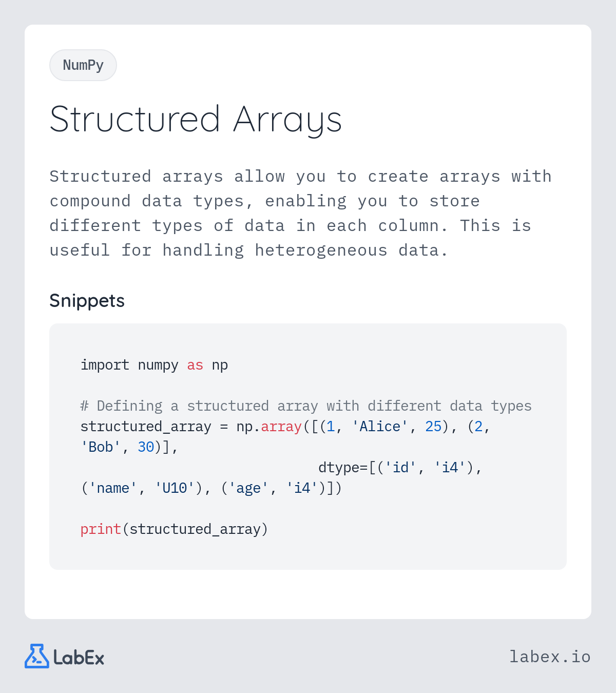Click the LabEx brand name text
Viewport: 616px width, 693px height.
pos(79,658)
